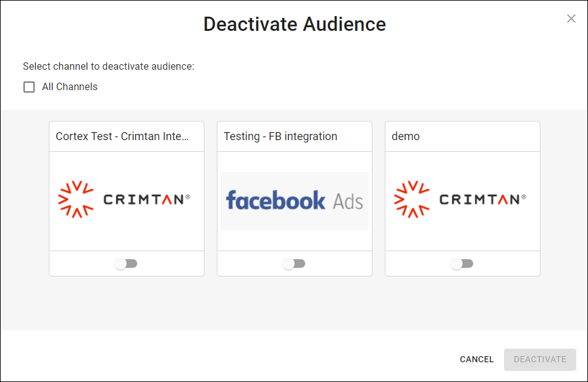Toggle the Testing FB integration channel switch
588x382 pixels.
[294, 264]
